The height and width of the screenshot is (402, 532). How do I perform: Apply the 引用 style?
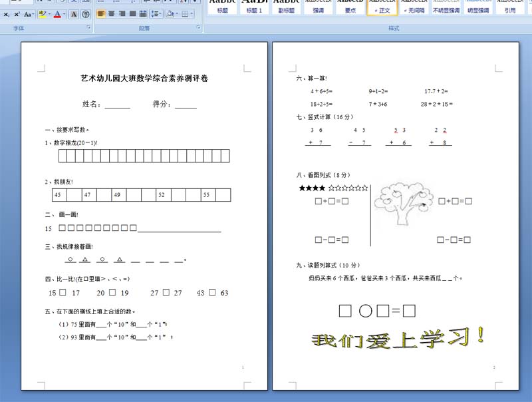pyautogui.click(x=510, y=7)
